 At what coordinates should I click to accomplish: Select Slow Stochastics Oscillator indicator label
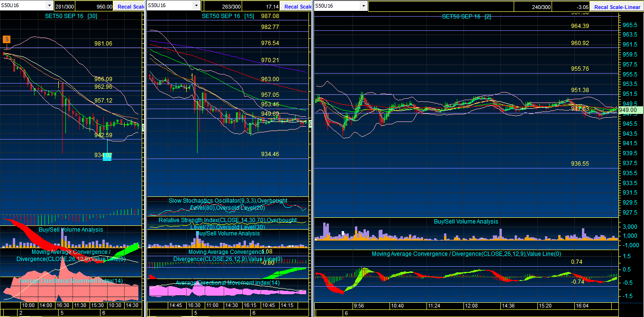[x=227, y=204]
